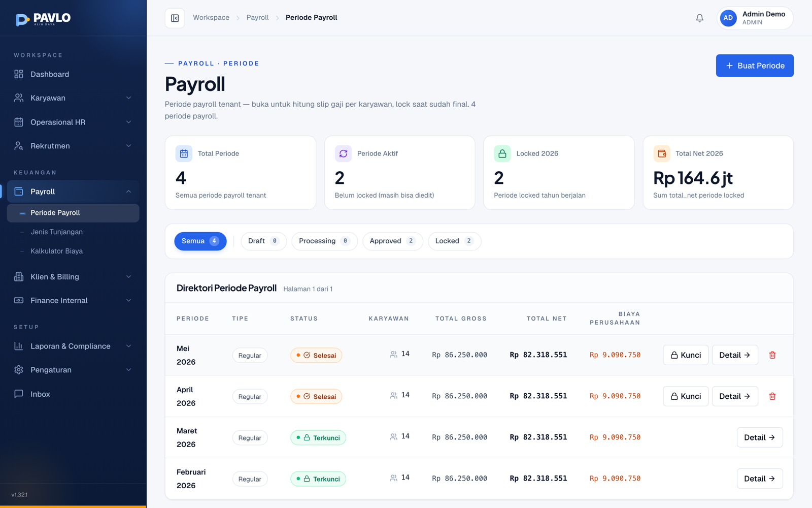Lock the April 2026 period with Kunci
The height and width of the screenshot is (508, 812).
pos(686,396)
